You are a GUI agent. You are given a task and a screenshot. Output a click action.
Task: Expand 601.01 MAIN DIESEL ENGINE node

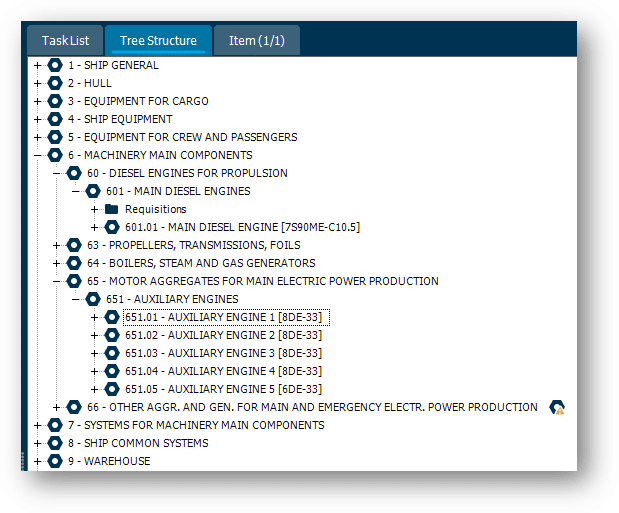point(94,227)
